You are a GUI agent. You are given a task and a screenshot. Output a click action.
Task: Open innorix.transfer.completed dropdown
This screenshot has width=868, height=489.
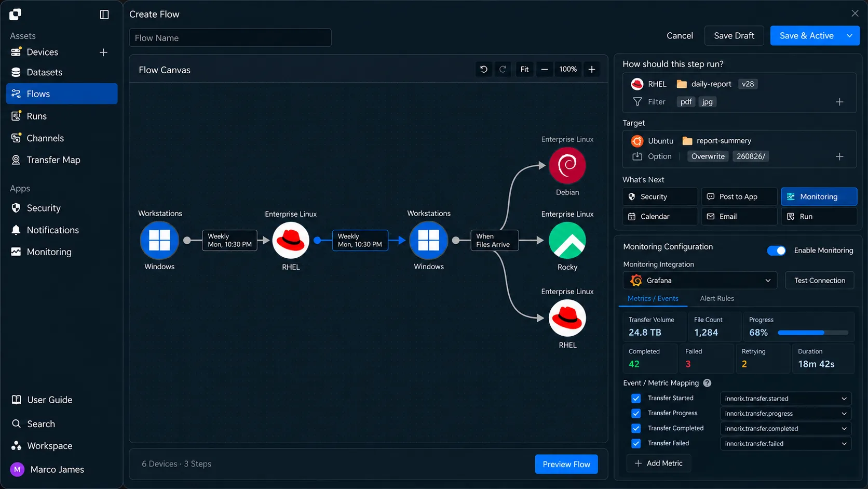click(x=785, y=429)
